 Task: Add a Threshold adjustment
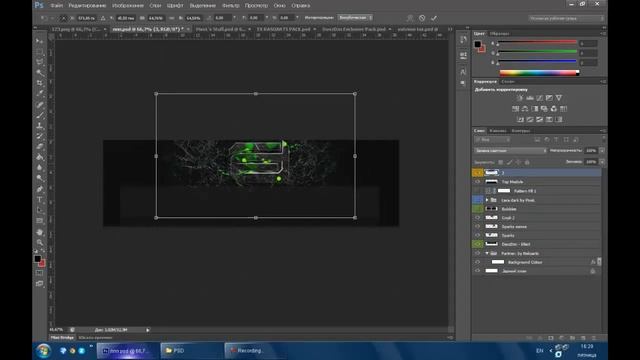click(540, 119)
